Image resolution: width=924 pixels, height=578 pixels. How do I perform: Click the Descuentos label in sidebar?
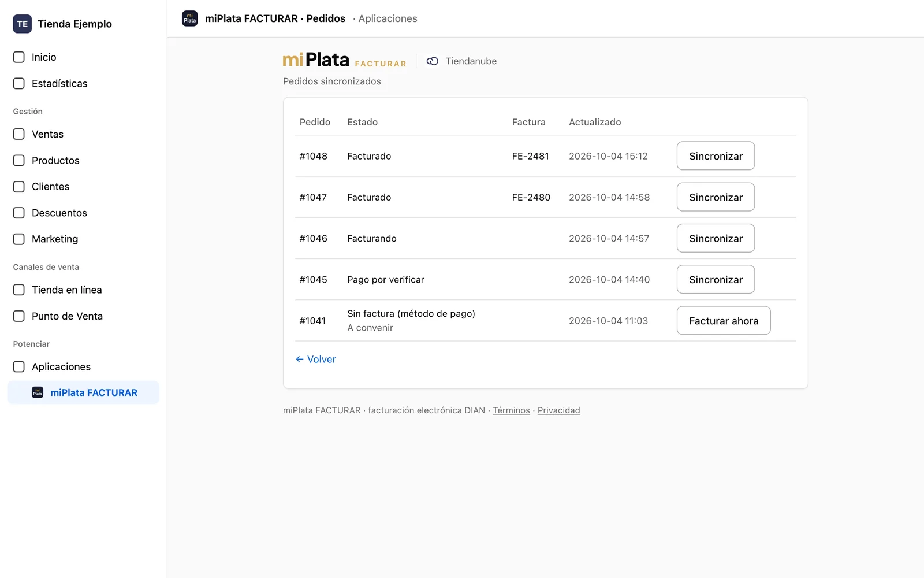point(59,213)
